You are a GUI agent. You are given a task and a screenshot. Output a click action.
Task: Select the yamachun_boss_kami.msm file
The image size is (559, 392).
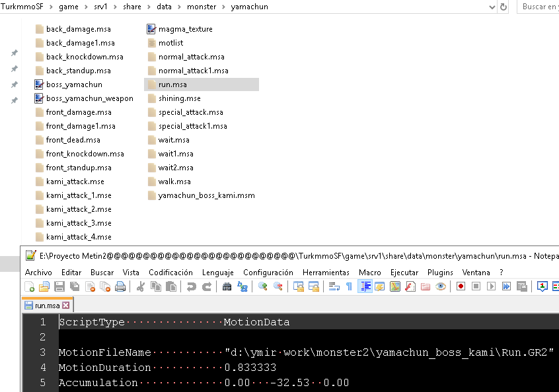[202, 195]
